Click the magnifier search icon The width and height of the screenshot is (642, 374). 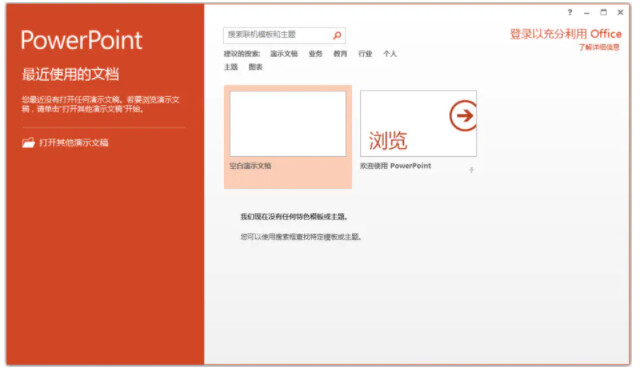coord(337,35)
